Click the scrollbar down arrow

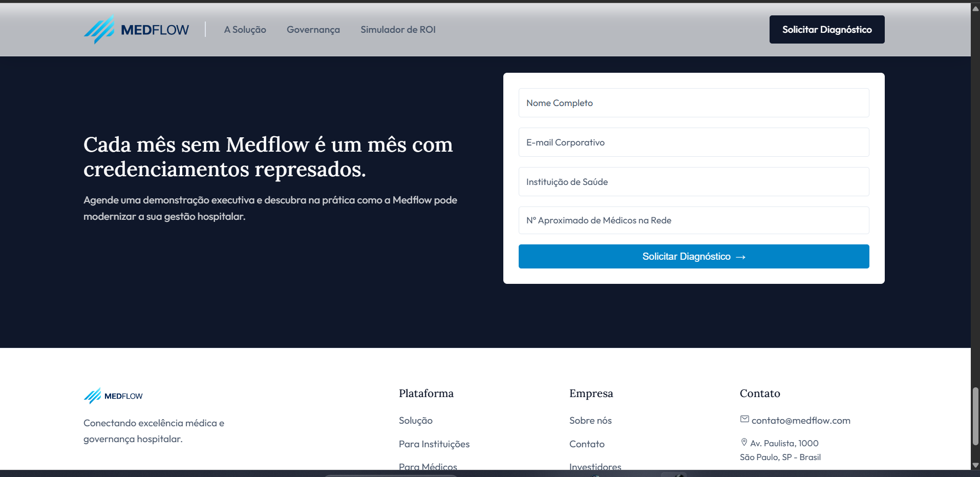975,465
